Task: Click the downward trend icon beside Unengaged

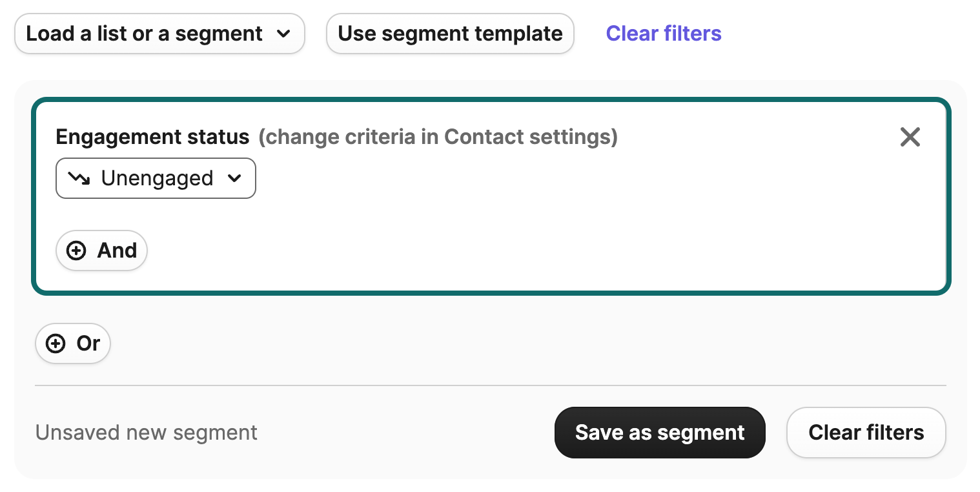Action: 79,178
